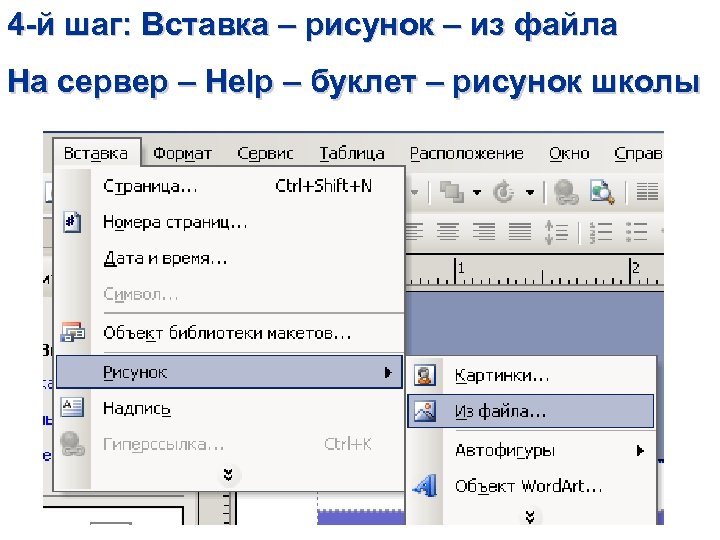Choose Из файла... in submenu
The image size is (720, 540).
[531, 411]
